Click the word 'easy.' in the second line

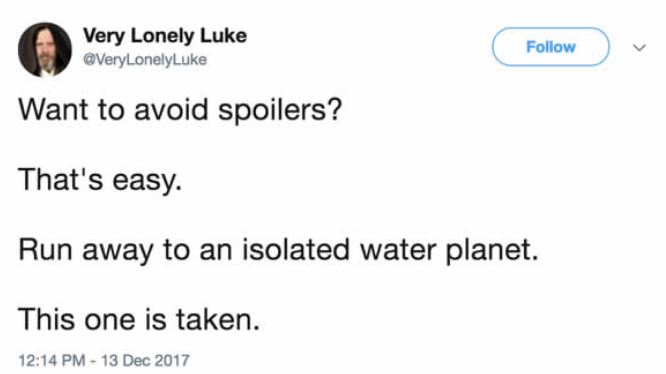point(147,181)
